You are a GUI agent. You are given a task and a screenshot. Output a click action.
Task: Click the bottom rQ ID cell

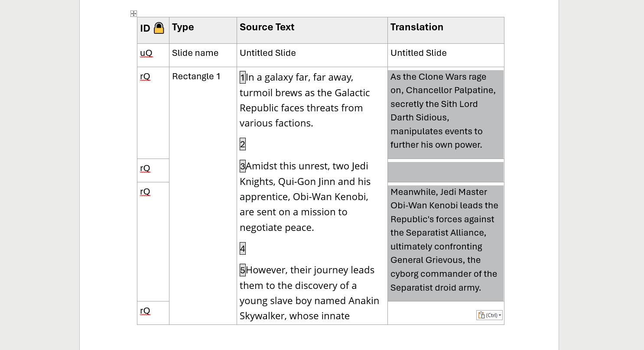[153, 313]
